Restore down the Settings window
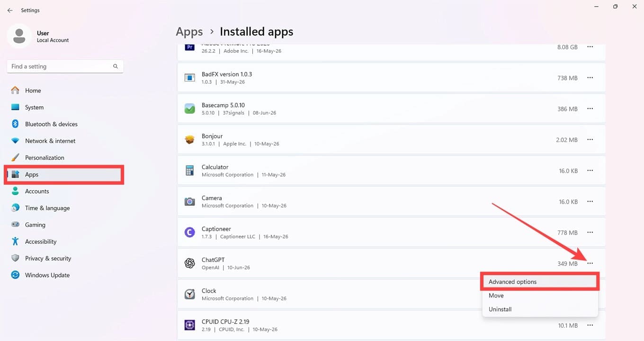644x341 pixels. click(x=615, y=7)
